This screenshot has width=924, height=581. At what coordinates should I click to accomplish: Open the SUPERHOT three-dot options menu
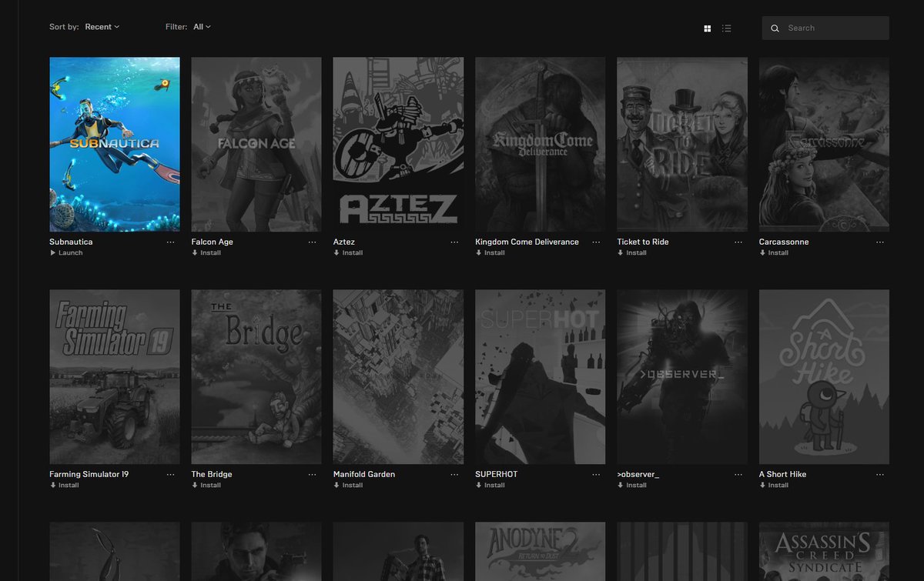tap(596, 474)
